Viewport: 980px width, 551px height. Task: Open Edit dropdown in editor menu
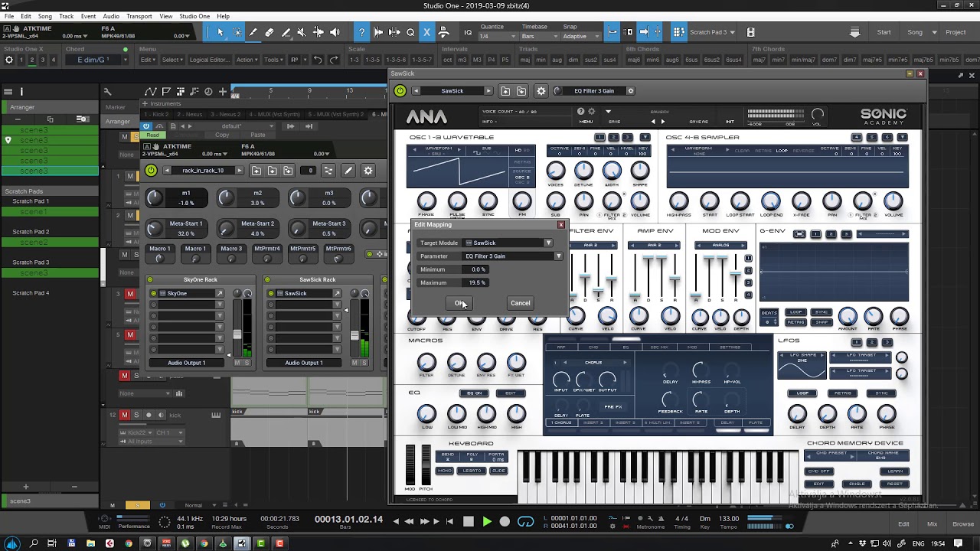(x=148, y=60)
